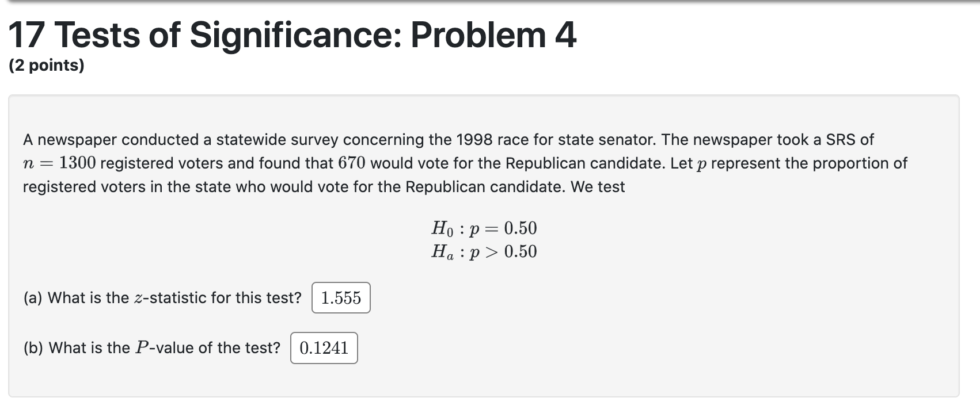Click the P-value answer box containing 0.1241
Viewport: 980px width, 413px height.
pyautogui.click(x=324, y=347)
